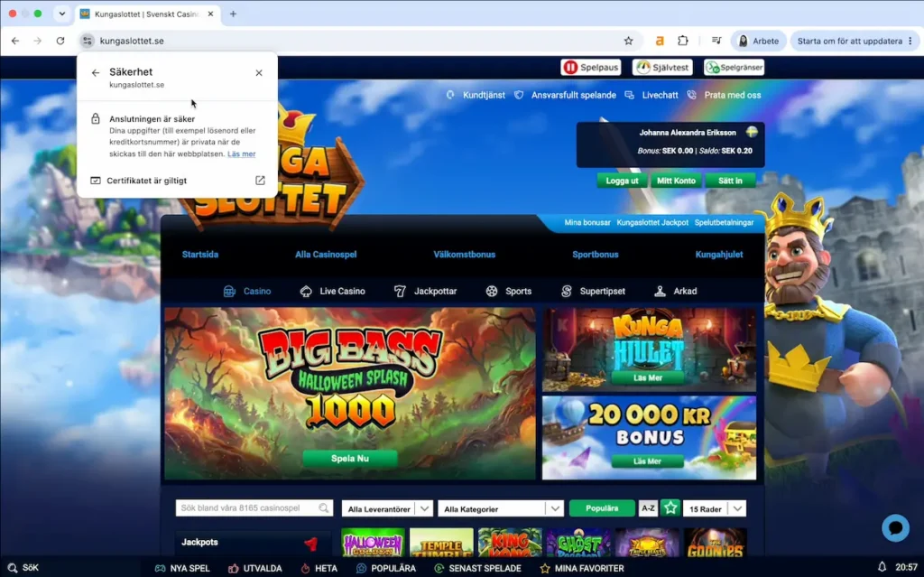Click the casino games search field
The image size is (924, 577).
pyautogui.click(x=254, y=508)
